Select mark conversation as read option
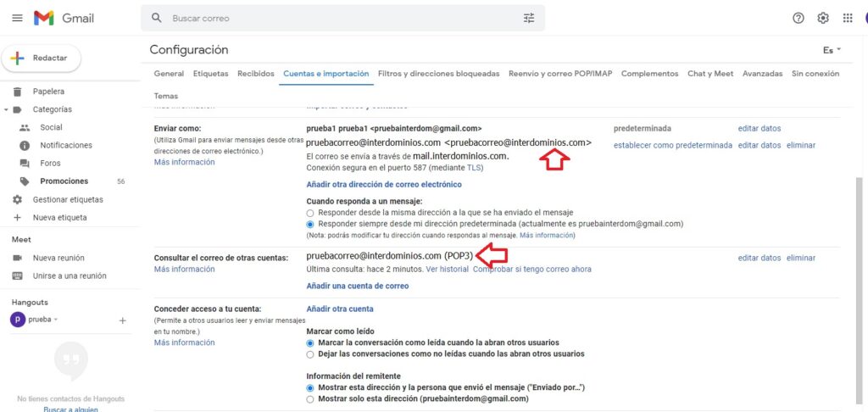The image size is (868, 412). [x=310, y=342]
